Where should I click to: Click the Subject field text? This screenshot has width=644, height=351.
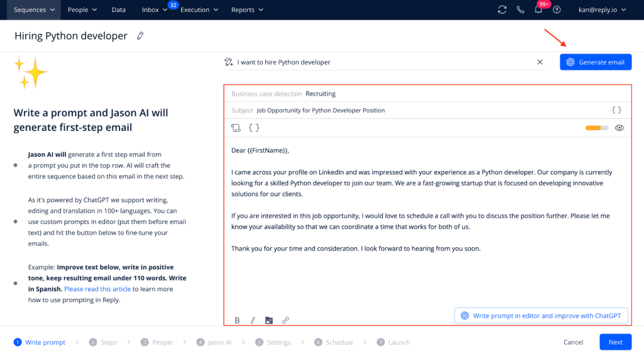coord(320,110)
